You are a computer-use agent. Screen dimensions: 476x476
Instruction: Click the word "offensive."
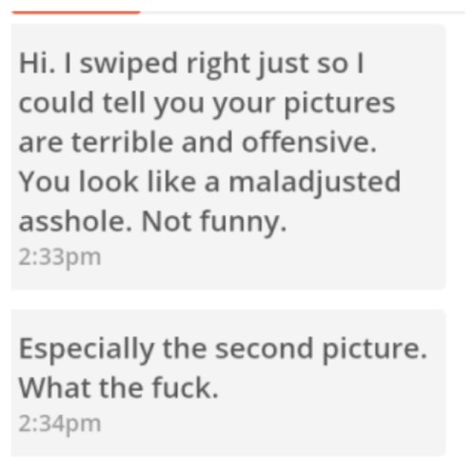(309, 142)
